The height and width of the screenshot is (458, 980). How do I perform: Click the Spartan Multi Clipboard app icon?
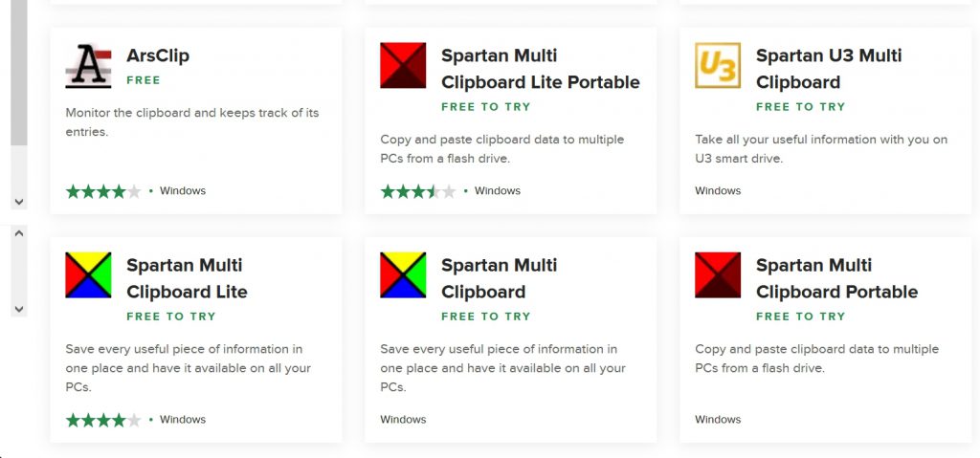pos(403,275)
